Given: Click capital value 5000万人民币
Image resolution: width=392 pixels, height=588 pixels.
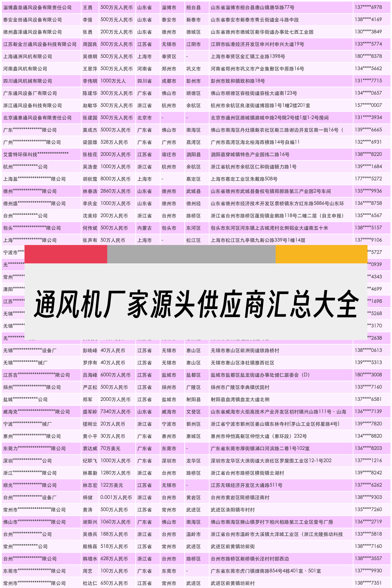Looking at the screenshot, I should coord(115,130).
